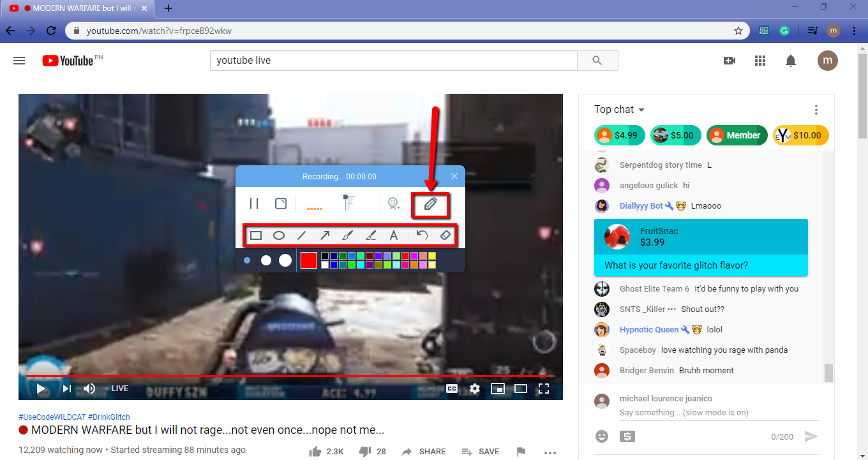Screen dimensions: 868x460
Task: Expand the Top chat dropdown
Action: coord(619,110)
